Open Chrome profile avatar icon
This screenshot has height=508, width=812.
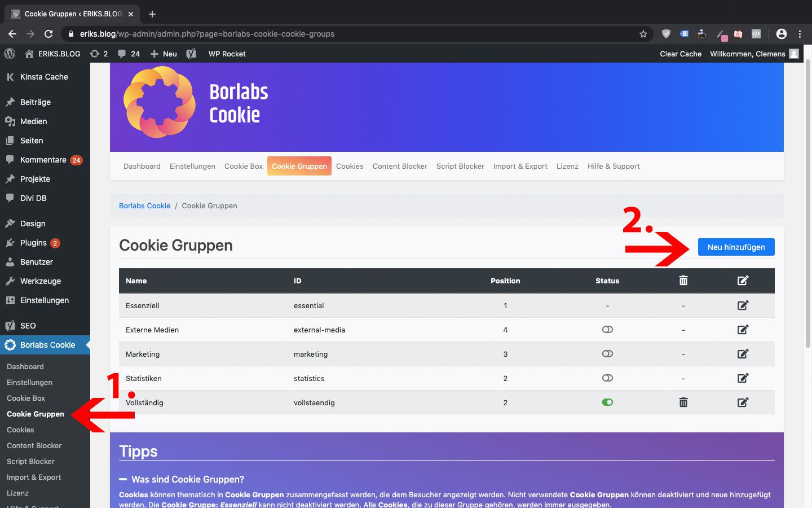[781, 34]
